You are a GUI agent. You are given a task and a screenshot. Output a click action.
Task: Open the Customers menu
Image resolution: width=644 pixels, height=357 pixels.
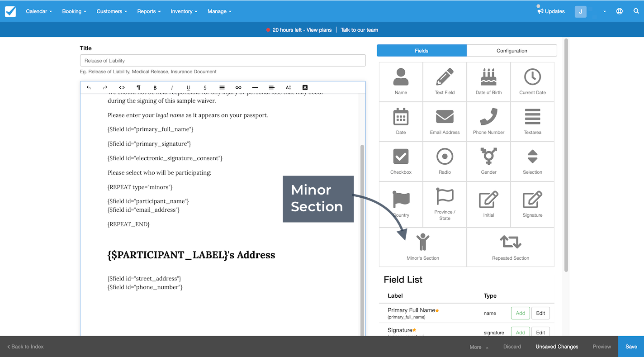pos(112,11)
